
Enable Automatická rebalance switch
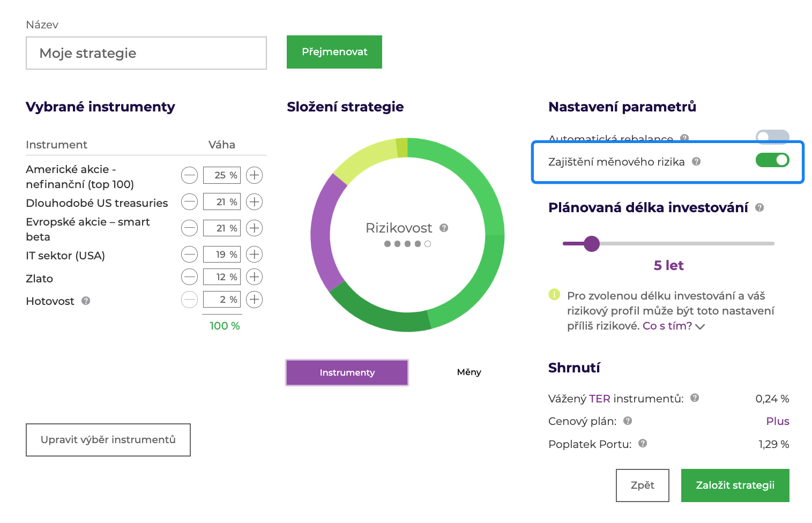point(772,136)
